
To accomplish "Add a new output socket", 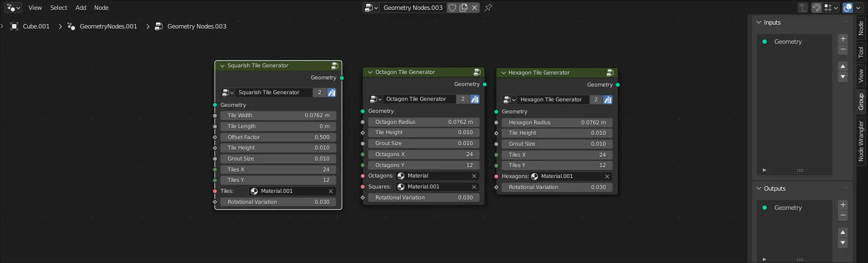I will tap(843, 205).
